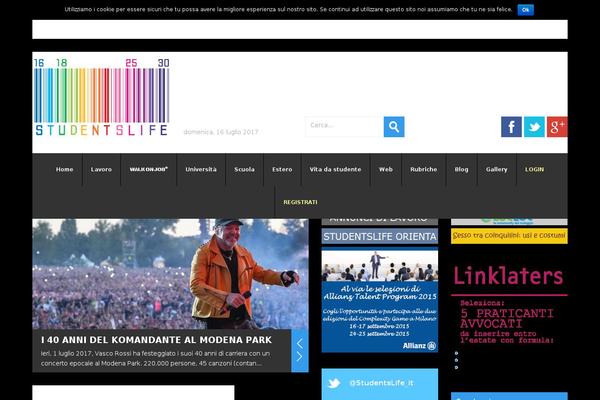Click the date text domenica 16 luglio 2017
Image resolution: width=600 pixels, height=400 pixels.
click(x=221, y=132)
